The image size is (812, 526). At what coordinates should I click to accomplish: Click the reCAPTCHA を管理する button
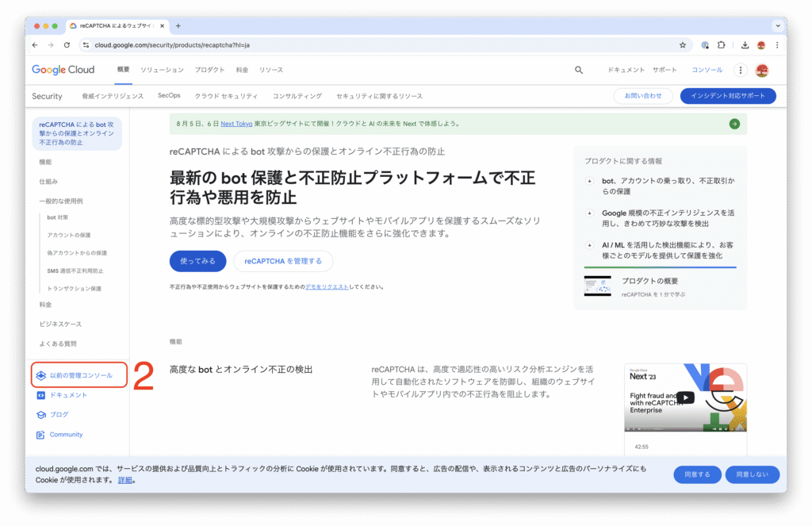(x=283, y=261)
